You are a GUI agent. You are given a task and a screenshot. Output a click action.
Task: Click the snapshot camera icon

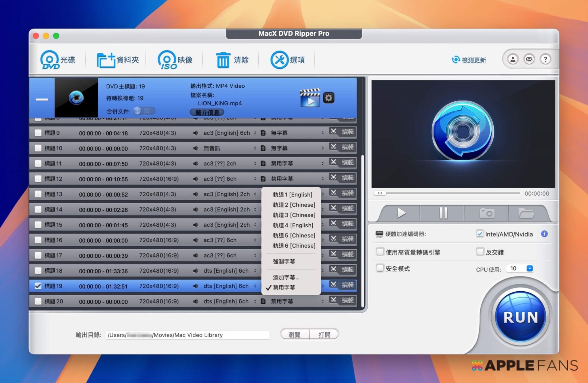[487, 213]
